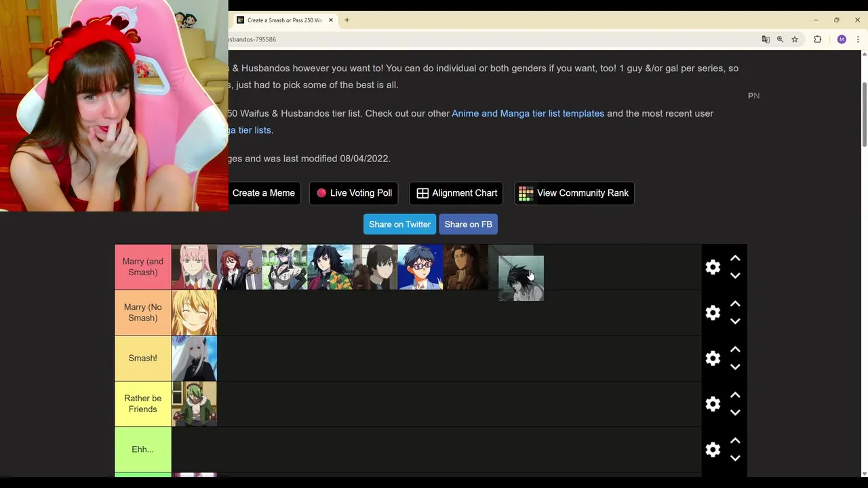Select the character in green patterned haori
Image resolution: width=868 pixels, height=488 pixels.
(330, 267)
